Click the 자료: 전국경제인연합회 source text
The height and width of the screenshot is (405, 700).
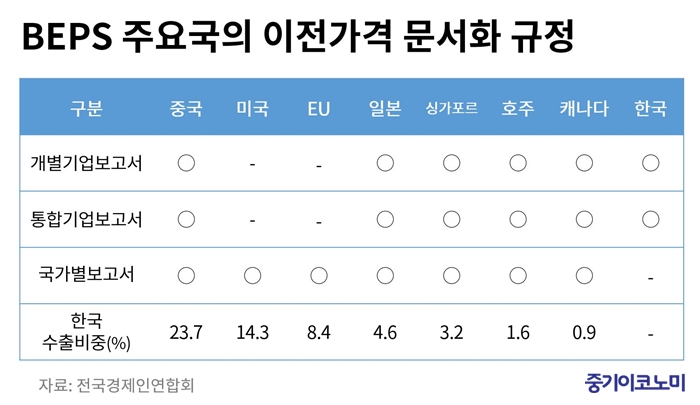click(117, 385)
